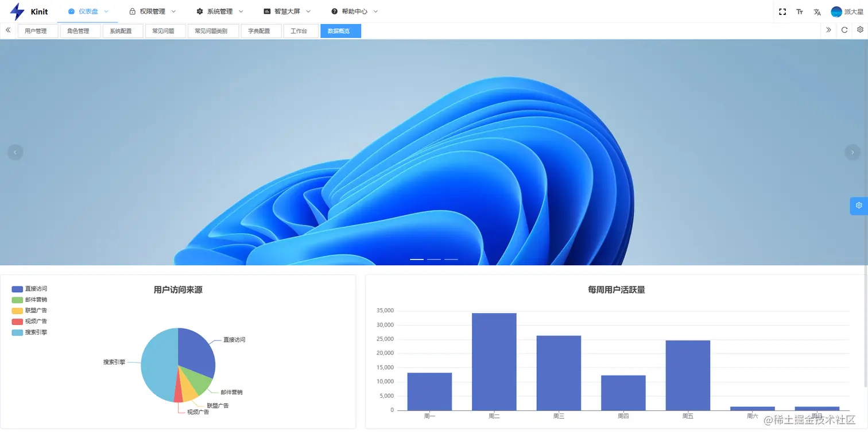868x438 pixels.
Task: Open the floating theme gear on the right edge
Action: point(858,205)
